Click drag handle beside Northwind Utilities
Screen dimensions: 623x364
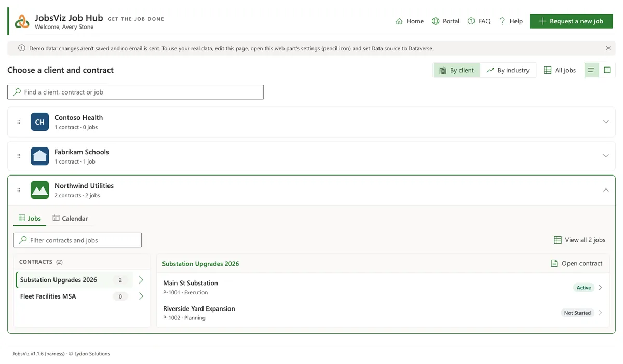click(x=19, y=190)
